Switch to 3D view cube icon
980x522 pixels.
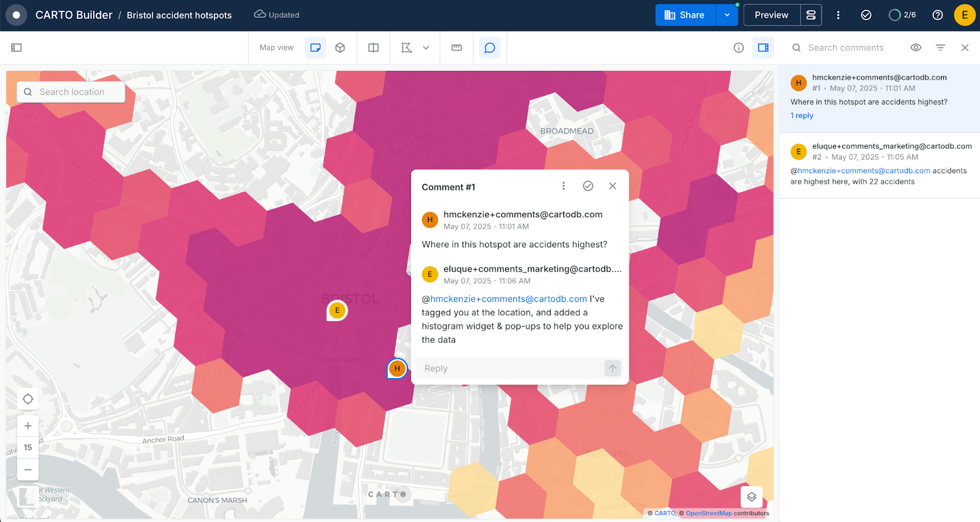[341, 48]
